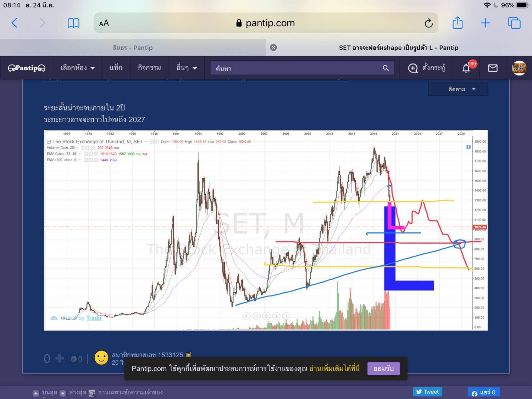Screen dimensions: 532x399
Task: Share on Facebook with แชร์ button
Action: coord(484,392)
